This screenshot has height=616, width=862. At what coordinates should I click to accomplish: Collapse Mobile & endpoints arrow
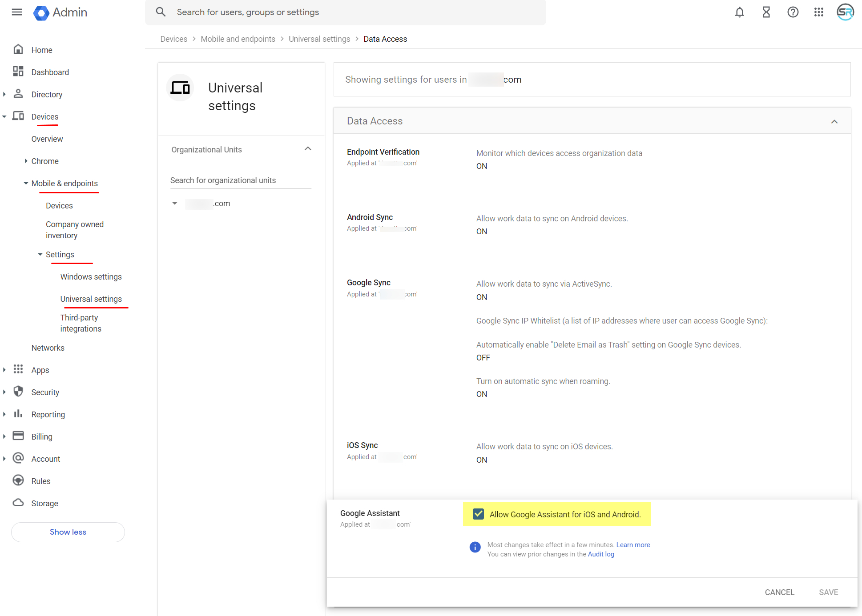pos(26,183)
